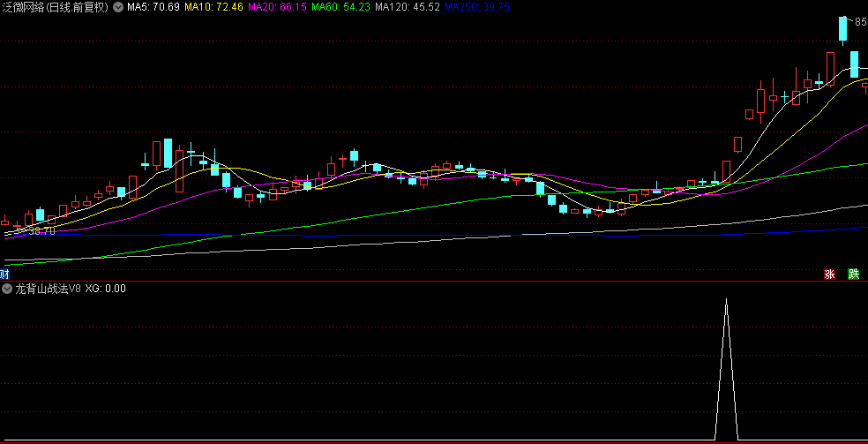Click the 85 high price marker

(x=861, y=22)
